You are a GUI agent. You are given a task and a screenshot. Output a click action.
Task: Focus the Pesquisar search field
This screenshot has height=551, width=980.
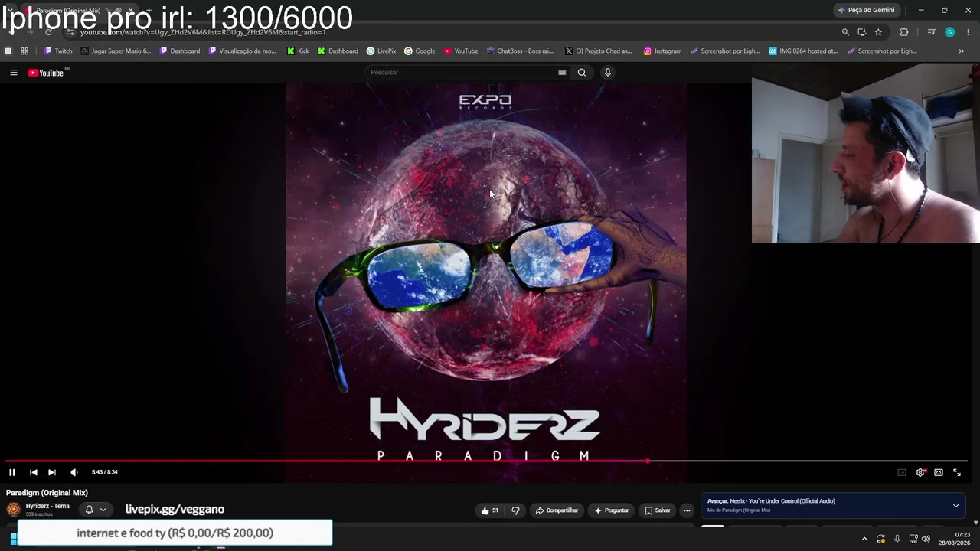coord(463,73)
